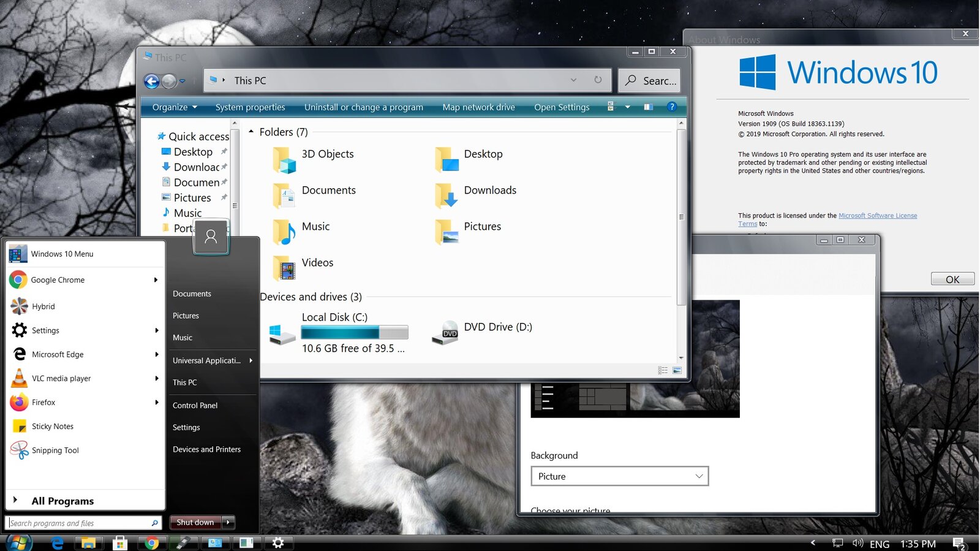The width and height of the screenshot is (980, 551).
Task: Click the Shut down button
Action: coord(195,522)
